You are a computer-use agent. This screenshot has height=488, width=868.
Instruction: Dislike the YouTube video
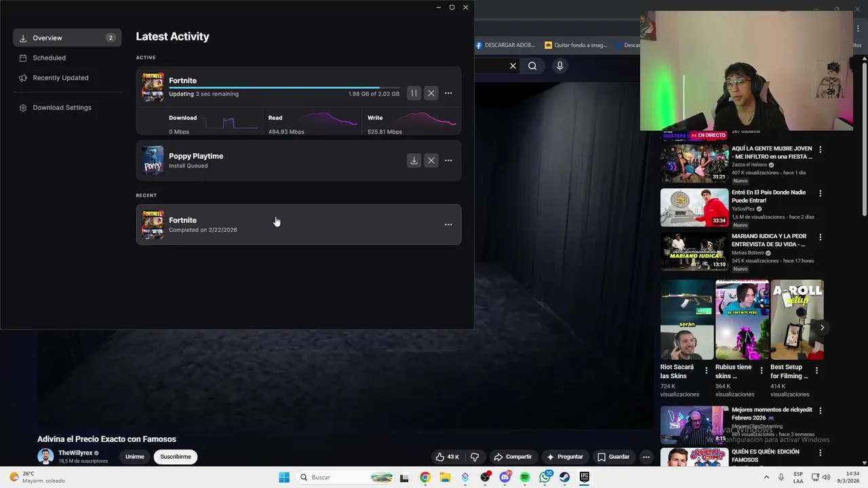[475, 457]
